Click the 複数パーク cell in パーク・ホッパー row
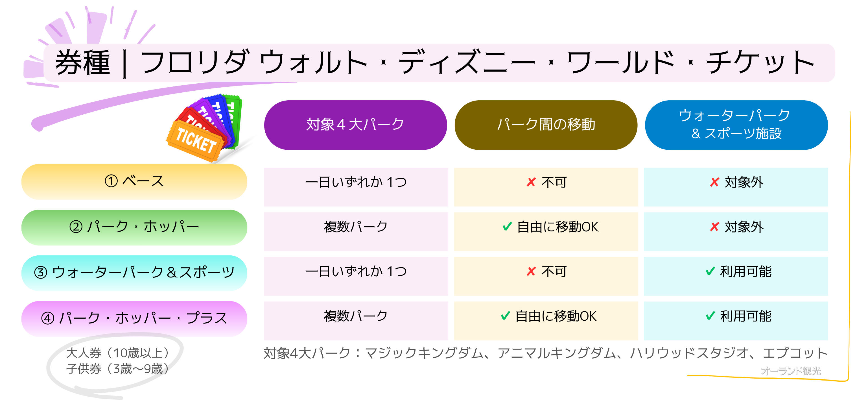 tap(356, 227)
